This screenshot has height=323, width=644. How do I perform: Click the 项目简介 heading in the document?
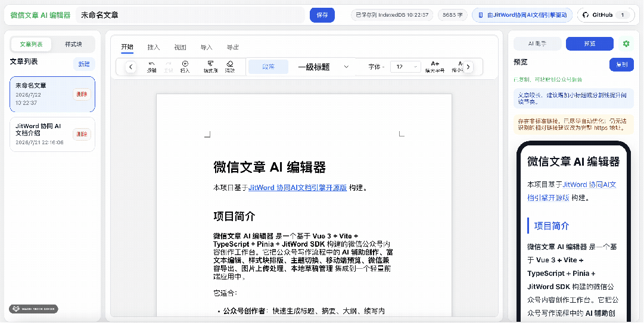click(234, 216)
